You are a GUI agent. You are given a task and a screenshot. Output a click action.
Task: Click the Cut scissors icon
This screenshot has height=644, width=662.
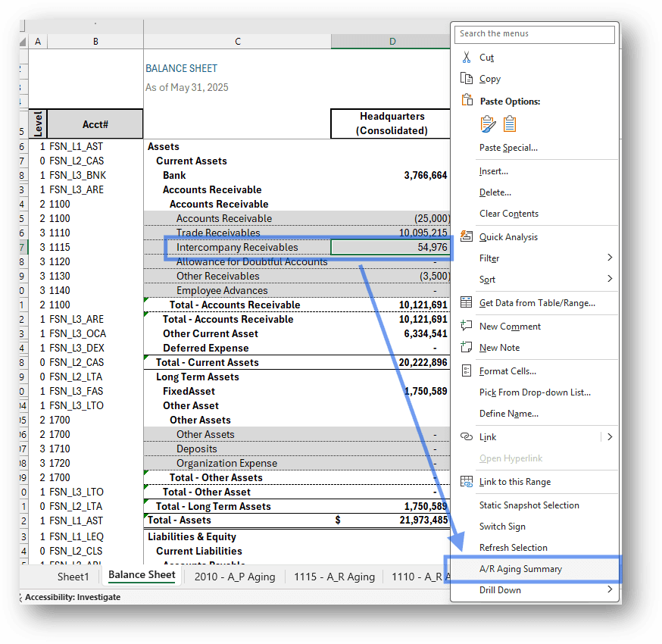[x=466, y=57]
